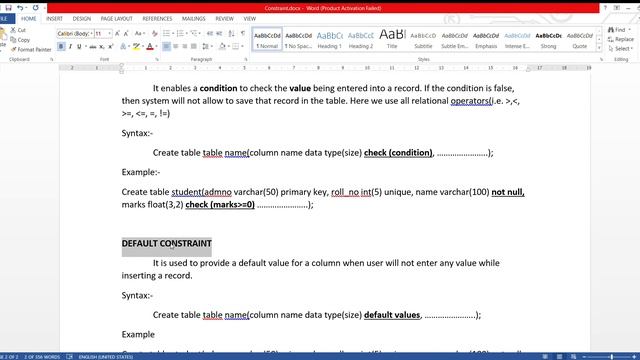The width and height of the screenshot is (640, 360).
Task: Click the Undo icon
Action: (19, 8)
